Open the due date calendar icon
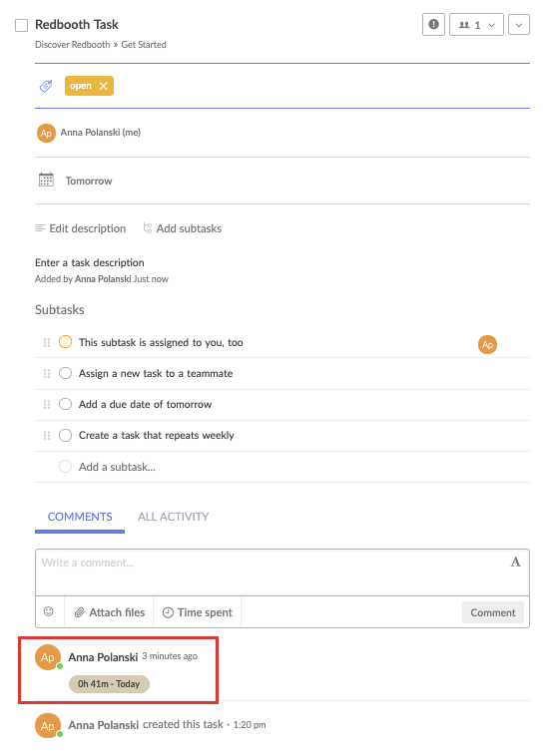 [x=46, y=181]
